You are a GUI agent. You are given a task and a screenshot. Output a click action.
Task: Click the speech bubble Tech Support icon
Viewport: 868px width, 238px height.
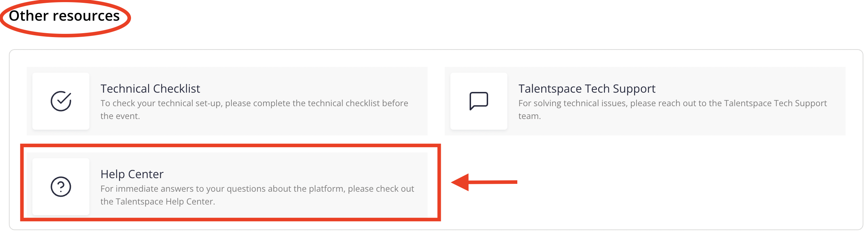click(x=479, y=101)
